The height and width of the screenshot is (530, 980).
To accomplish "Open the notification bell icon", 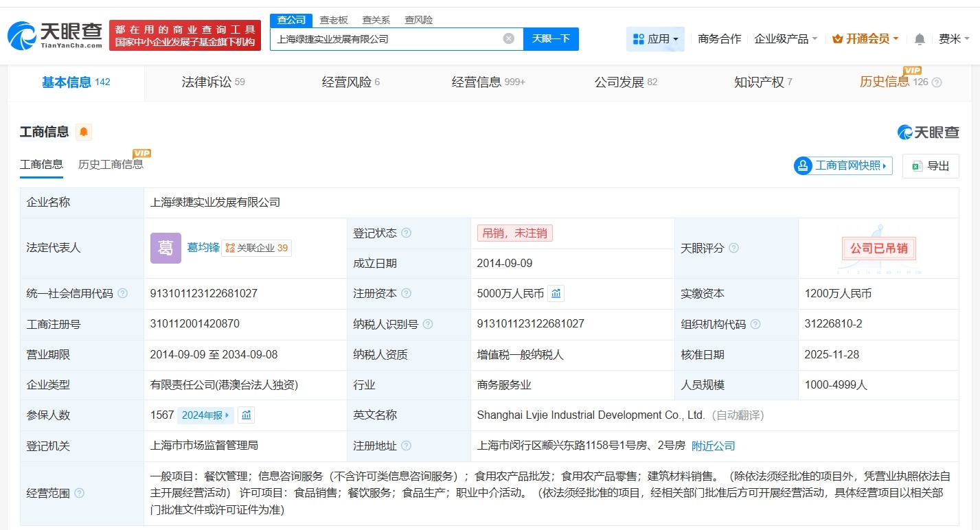I will pyautogui.click(x=918, y=38).
